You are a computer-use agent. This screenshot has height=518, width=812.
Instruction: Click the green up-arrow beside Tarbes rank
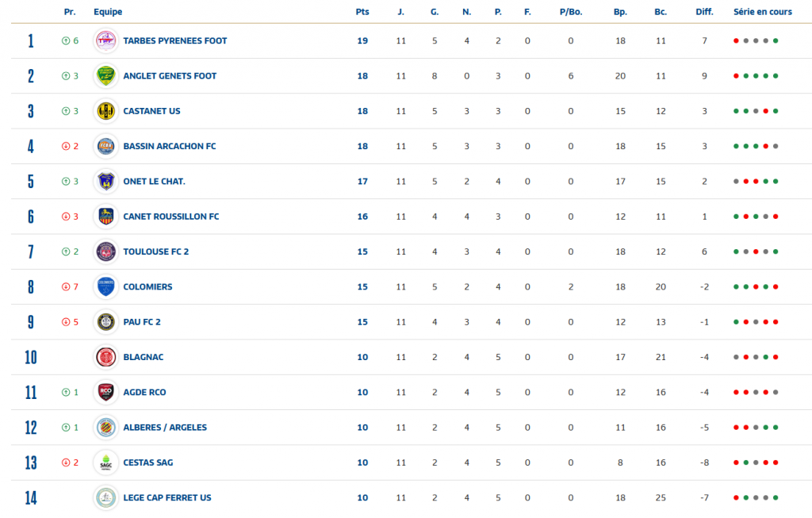tap(66, 41)
